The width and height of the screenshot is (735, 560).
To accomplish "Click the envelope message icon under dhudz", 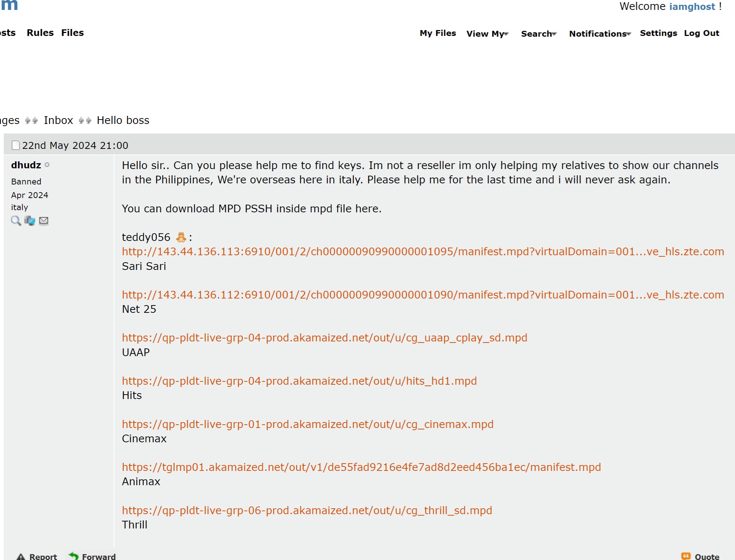I will tap(44, 220).
